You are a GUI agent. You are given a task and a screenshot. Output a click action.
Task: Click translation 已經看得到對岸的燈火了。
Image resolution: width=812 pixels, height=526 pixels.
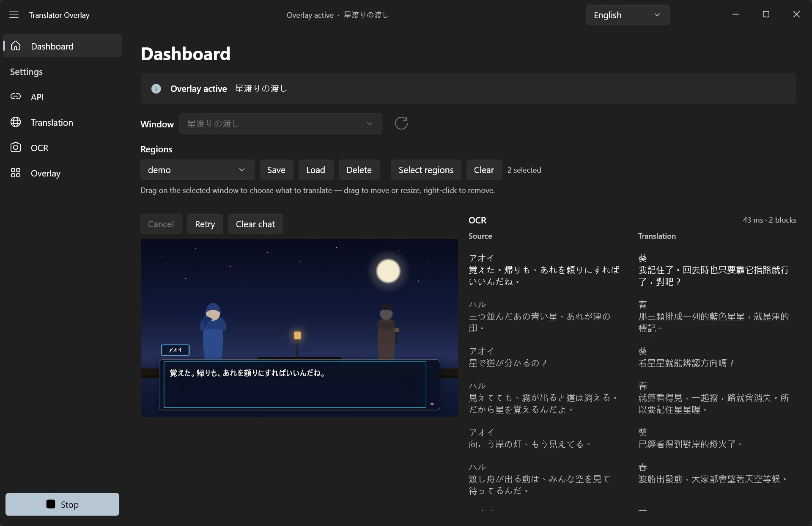[691, 444]
